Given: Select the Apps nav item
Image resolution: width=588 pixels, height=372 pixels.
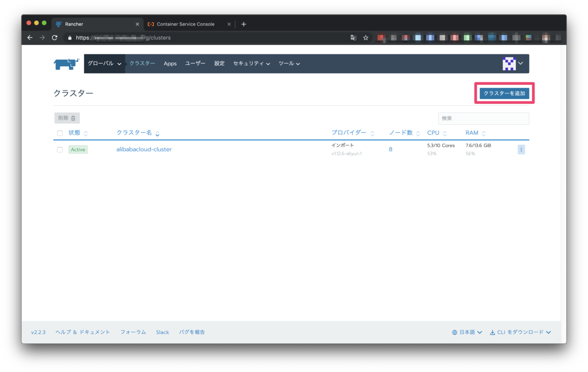Looking at the screenshot, I should pyautogui.click(x=170, y=64).
